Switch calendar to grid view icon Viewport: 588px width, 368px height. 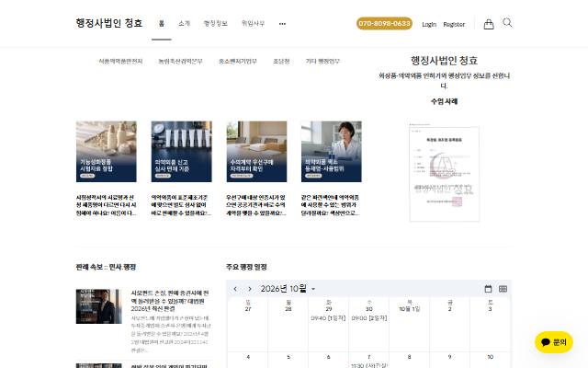(x=503, y=289)
